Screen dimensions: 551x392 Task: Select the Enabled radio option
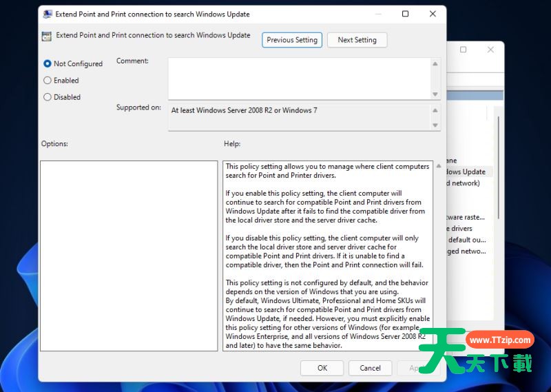pos(47,80)
